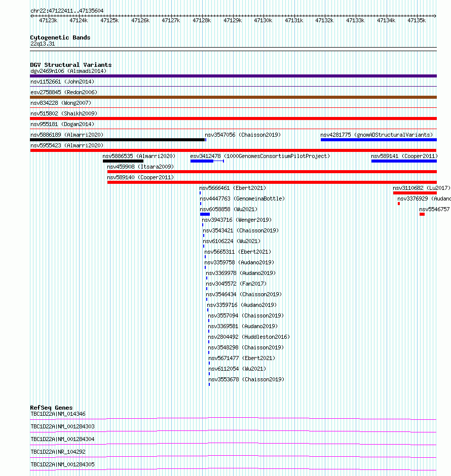Open the nsv515802 (Shaikh2009) variant entry
The width and height of the screenshot is (451, 476).
pos(64,113)
